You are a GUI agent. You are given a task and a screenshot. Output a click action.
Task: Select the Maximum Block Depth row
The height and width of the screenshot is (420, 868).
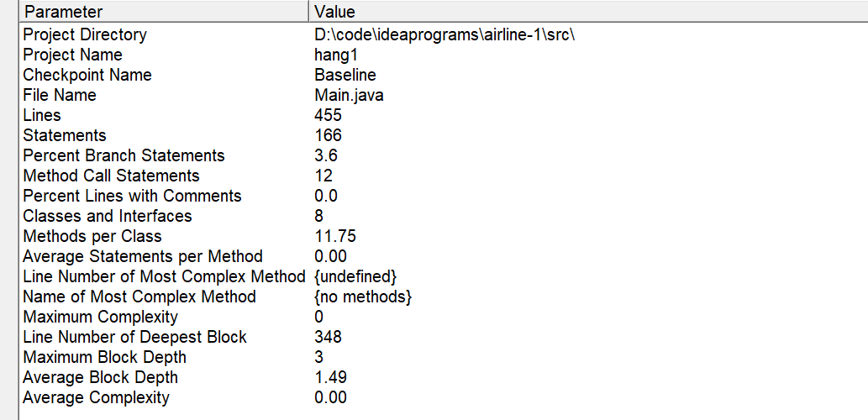tap(444, 357)
